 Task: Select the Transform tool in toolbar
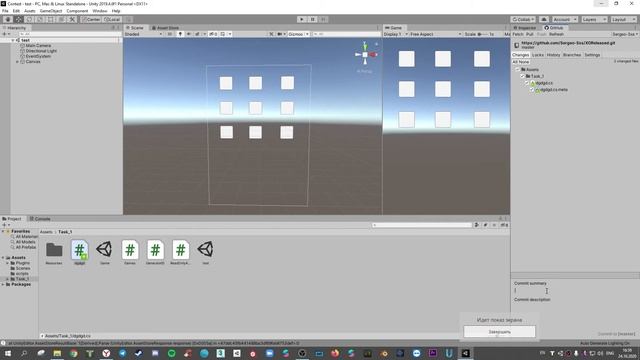[x=61, y=20]
